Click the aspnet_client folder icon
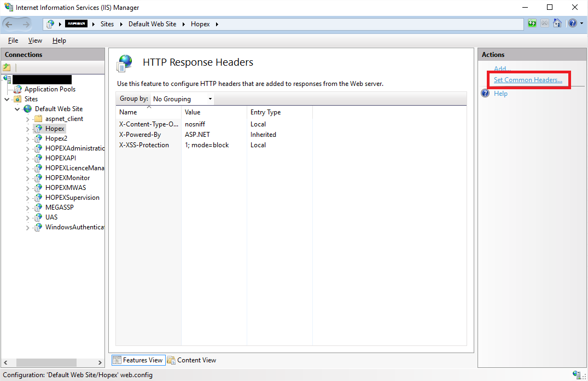Image resolution: width=588 pixels, height=381 pixels. pos(38,119)
